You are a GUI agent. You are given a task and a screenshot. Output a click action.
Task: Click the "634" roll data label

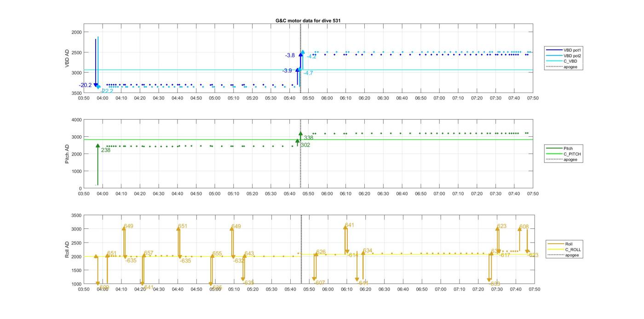(368, 251)
